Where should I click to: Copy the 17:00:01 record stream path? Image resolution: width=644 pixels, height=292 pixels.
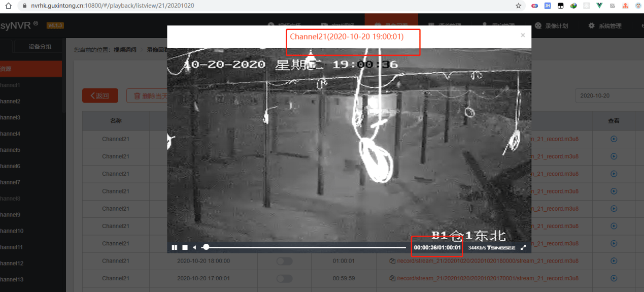pyautogui.click(x=392, y=278)
